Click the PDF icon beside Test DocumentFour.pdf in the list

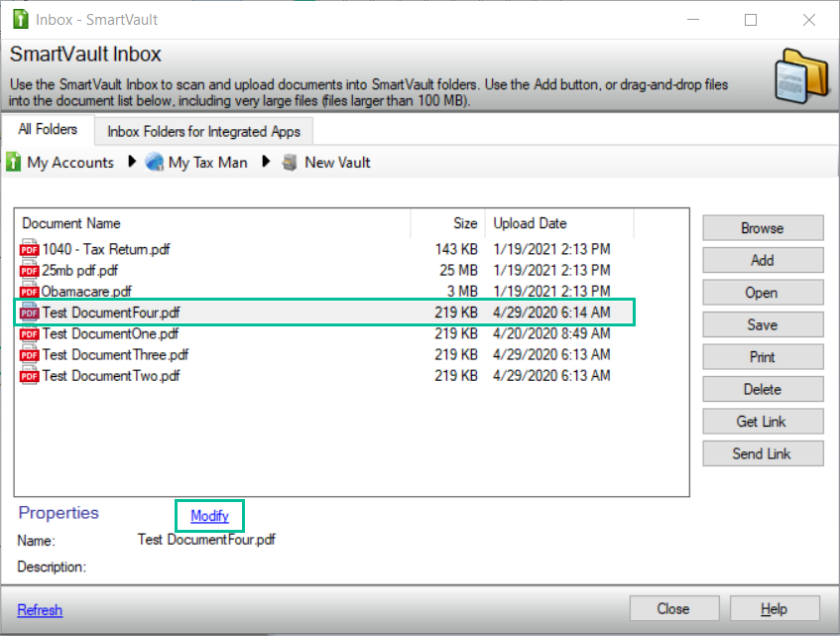[x=29, y=313]
